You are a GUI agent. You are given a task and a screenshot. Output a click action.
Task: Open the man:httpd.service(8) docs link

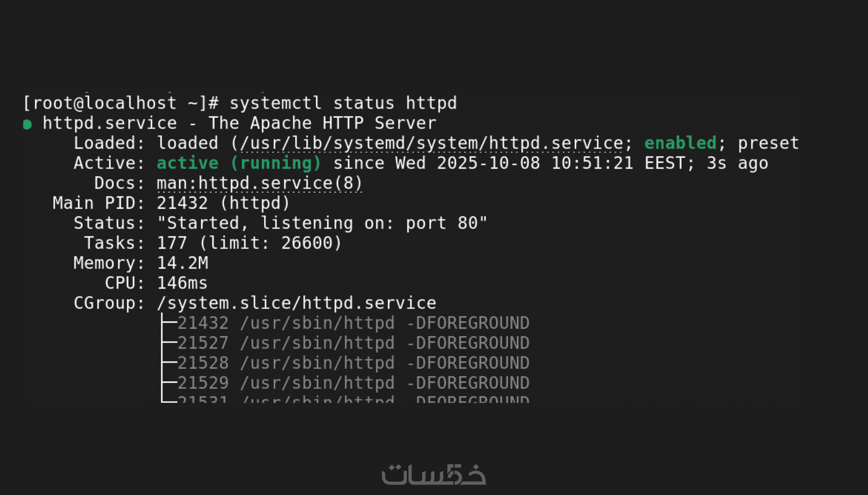click(x=259, y=183)
